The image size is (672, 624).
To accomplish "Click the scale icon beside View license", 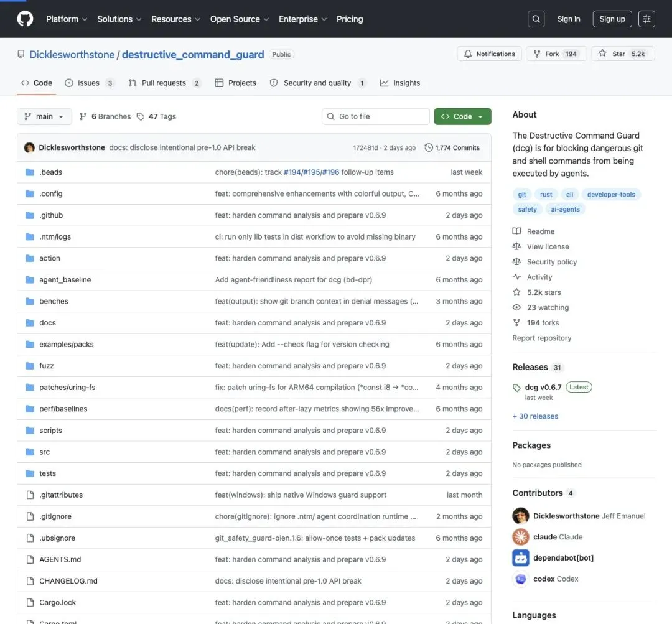I will pos(516,246).
